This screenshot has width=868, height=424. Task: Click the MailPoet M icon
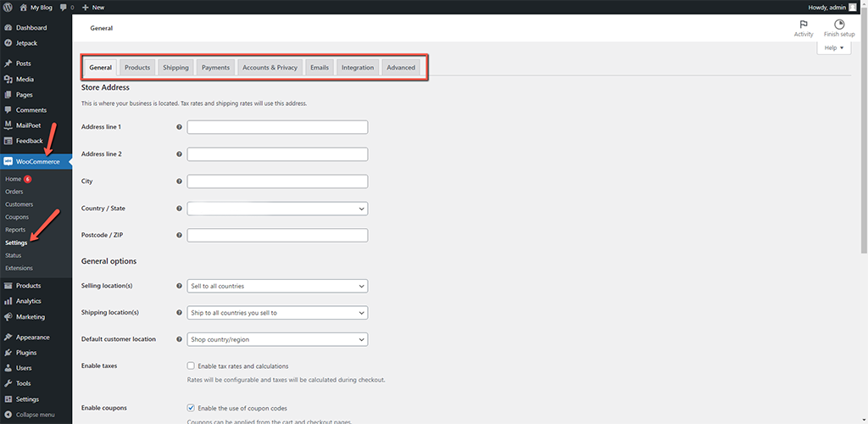[8, 126]
